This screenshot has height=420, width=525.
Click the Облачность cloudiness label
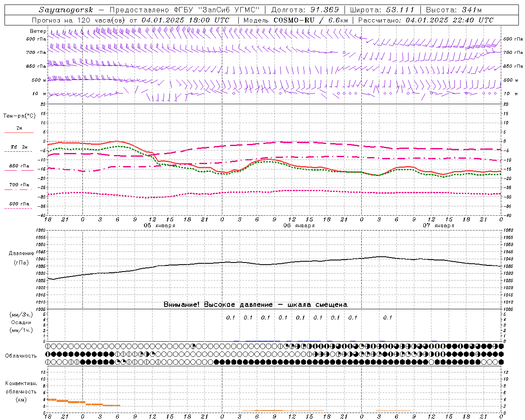(21, 356)
